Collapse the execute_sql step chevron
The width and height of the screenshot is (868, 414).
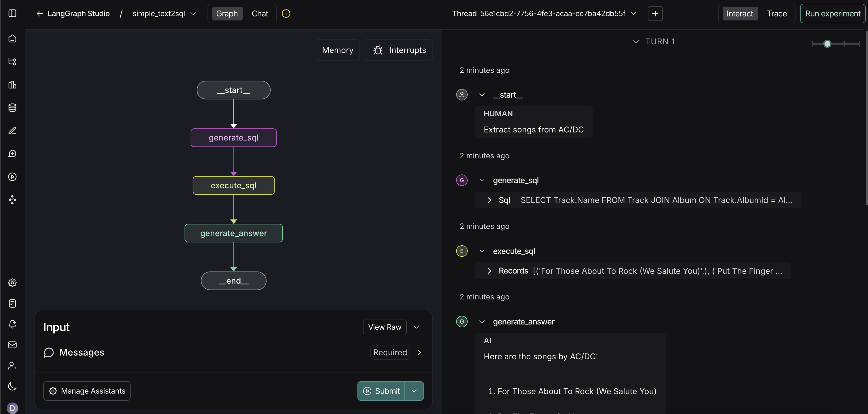[x=482, y=251]
